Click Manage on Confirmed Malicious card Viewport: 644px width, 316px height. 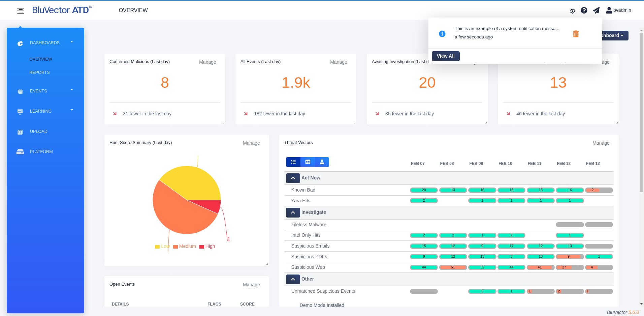tap(207, 62)
